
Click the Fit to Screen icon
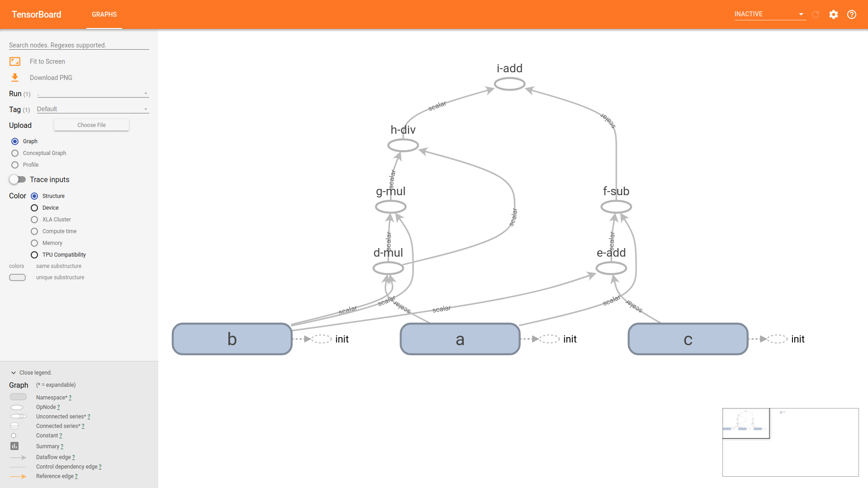(14, 61)
